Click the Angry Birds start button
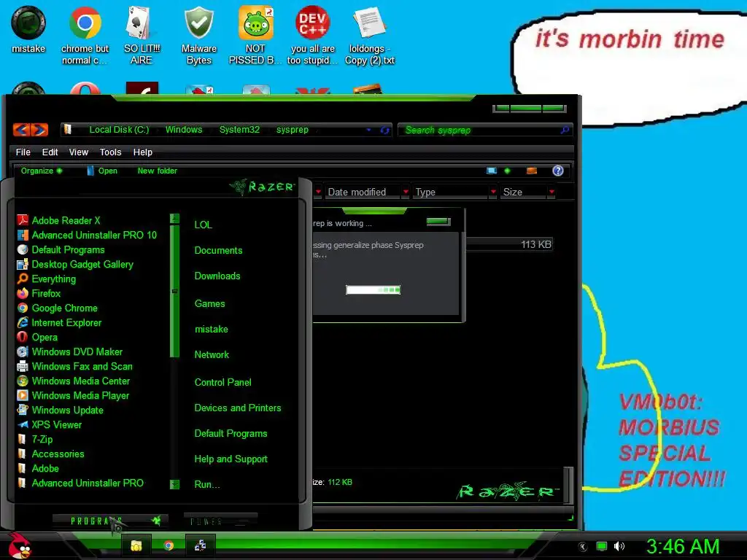The width and height of the screenshot is (747, 560). pyautogui.click(x=20, y=545)
